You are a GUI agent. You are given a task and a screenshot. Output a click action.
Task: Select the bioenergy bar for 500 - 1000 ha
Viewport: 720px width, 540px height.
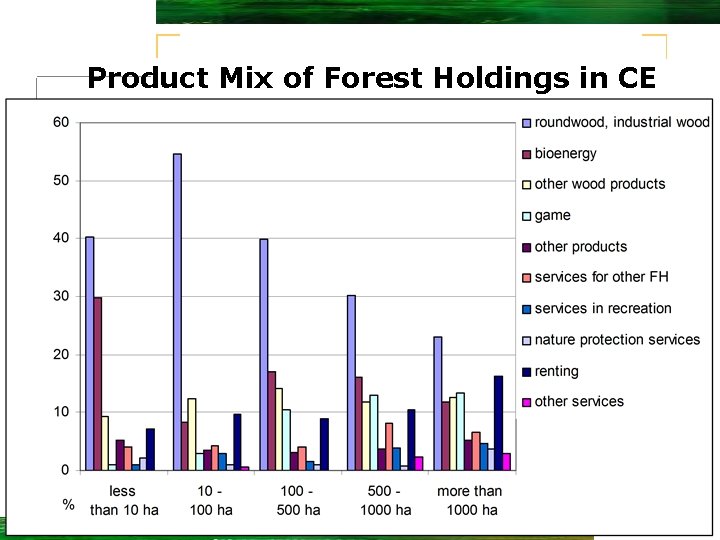(359, 424)
